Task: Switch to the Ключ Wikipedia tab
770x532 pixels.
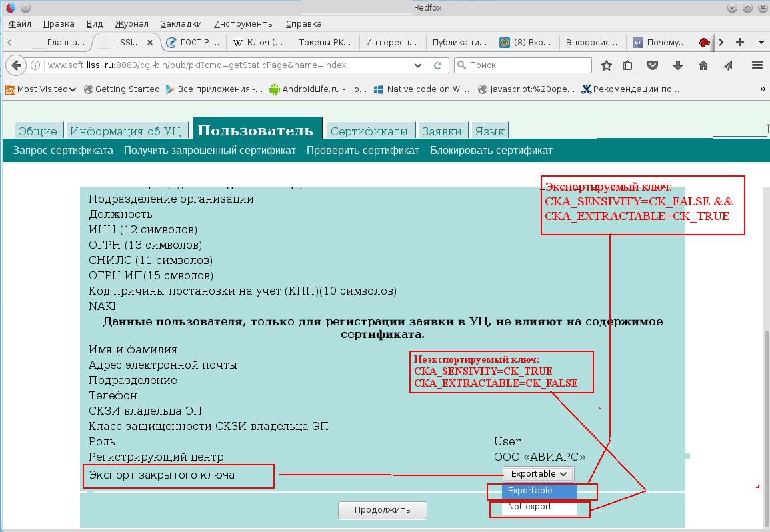Action: point(259,43)
